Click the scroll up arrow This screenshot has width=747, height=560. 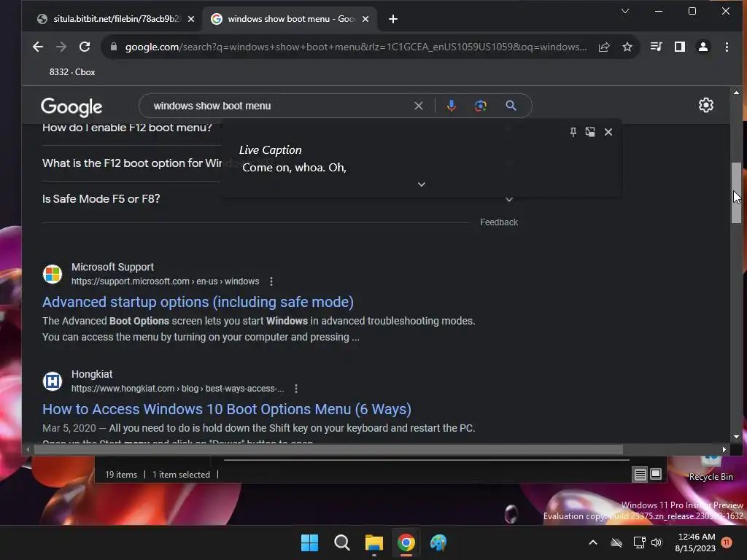737,93
